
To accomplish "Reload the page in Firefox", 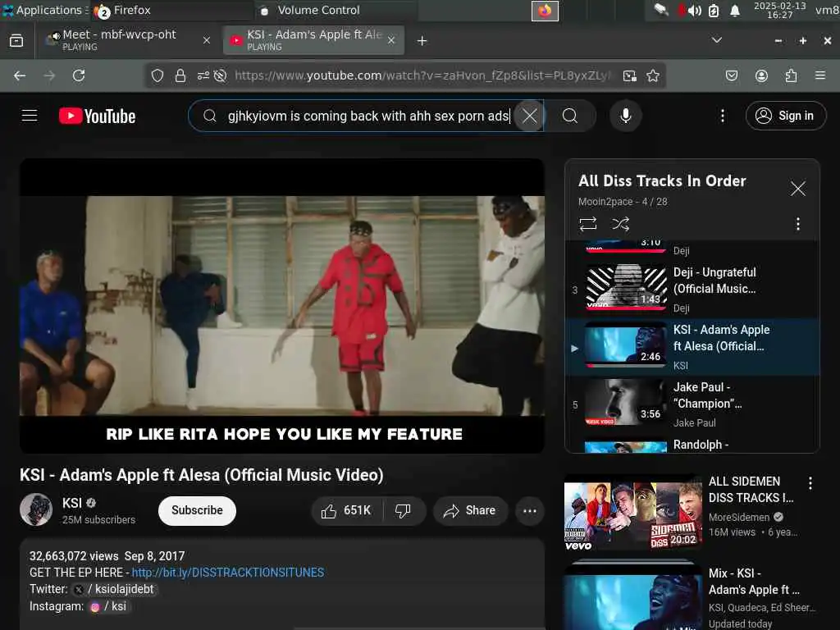I will click(79, 75).
